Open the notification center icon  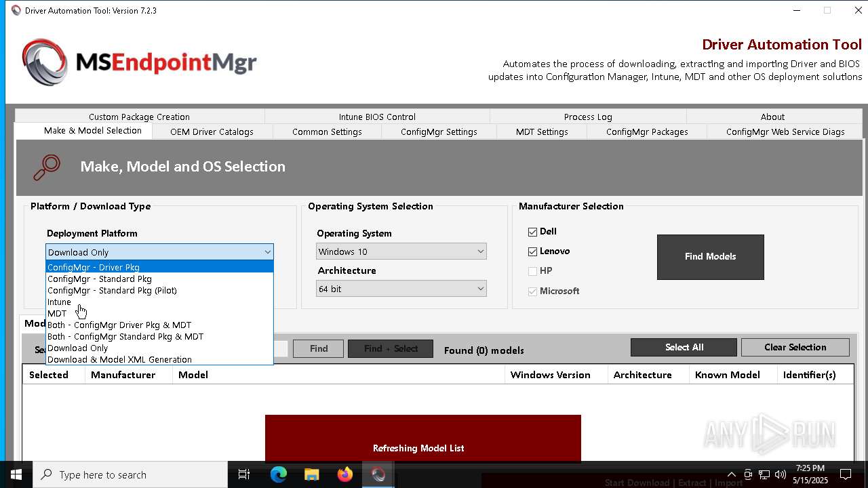846,474
